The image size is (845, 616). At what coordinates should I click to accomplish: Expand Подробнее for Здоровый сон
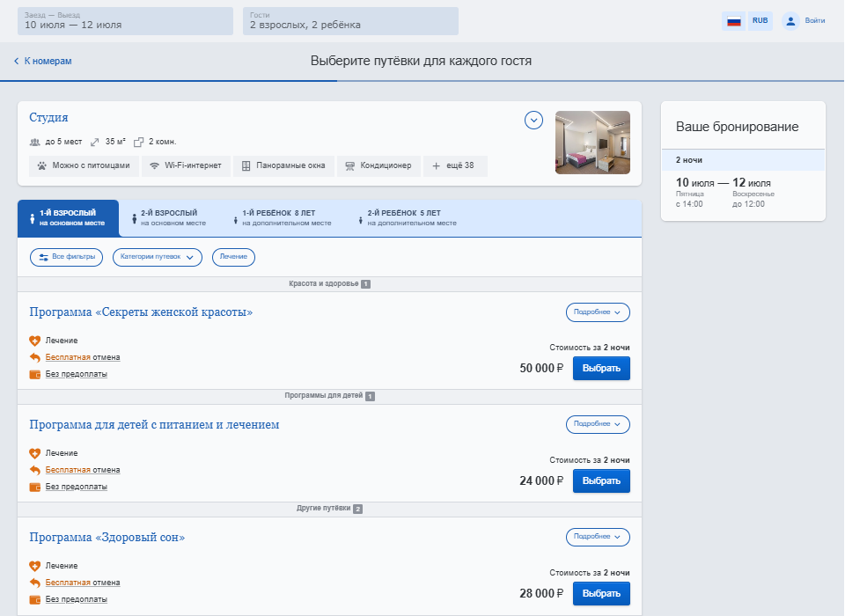coord(598,538)
